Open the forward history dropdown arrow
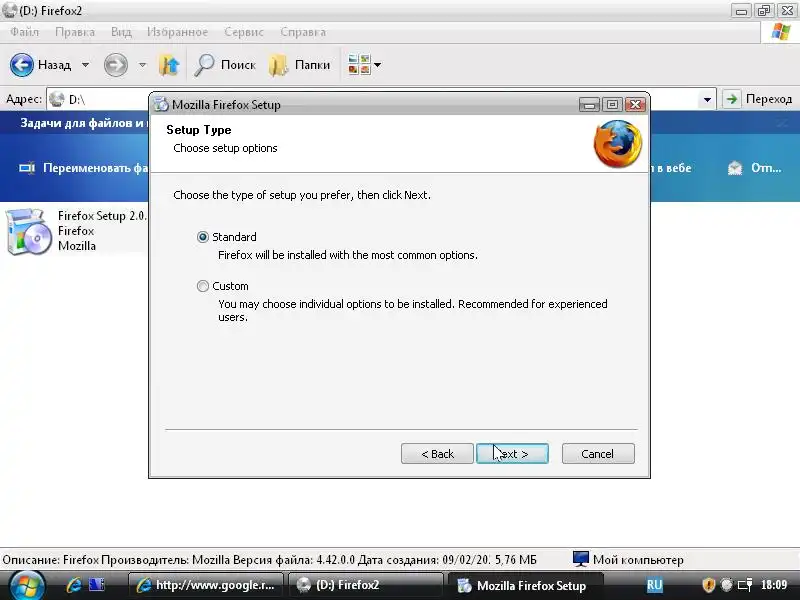This screenshot has height=600, width=800. point(142,65)
